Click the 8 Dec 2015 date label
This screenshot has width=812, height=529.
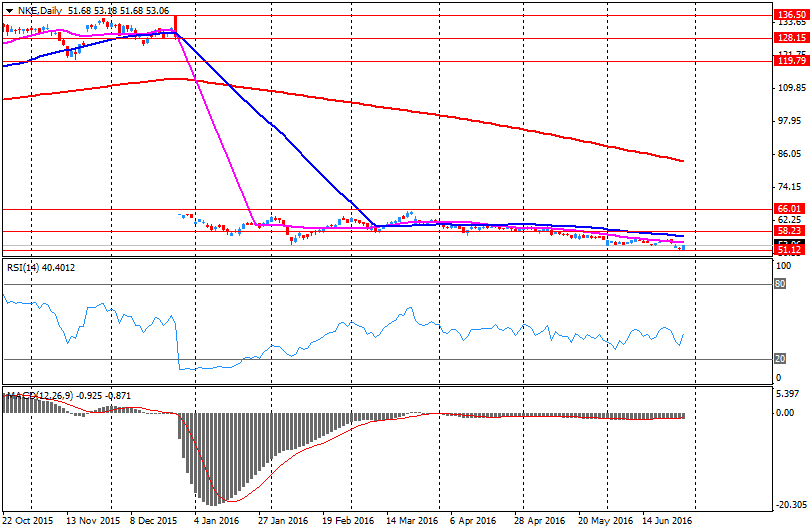[x=152, y=520]
